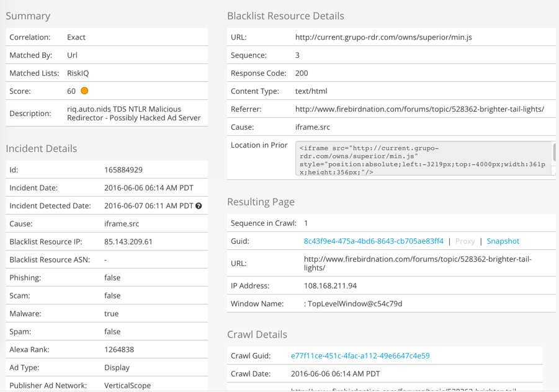Viewport: 559px width, 392px height.
Task: Click the Malware value "true"
Action: [111, 314]
